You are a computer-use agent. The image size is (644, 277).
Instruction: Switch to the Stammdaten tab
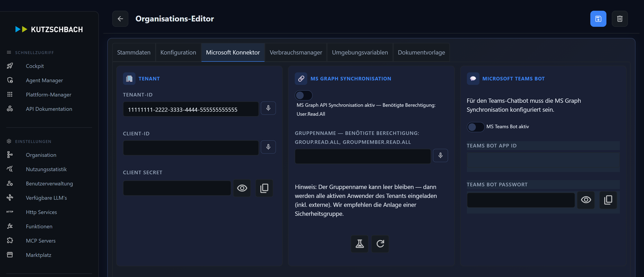pos(134,52)
